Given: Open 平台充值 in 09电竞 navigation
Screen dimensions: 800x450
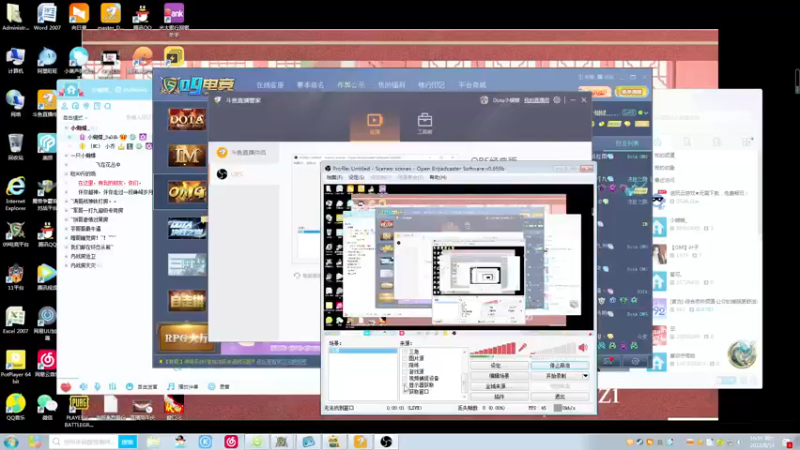Looking at the screenshot, I should coord(472,85).
